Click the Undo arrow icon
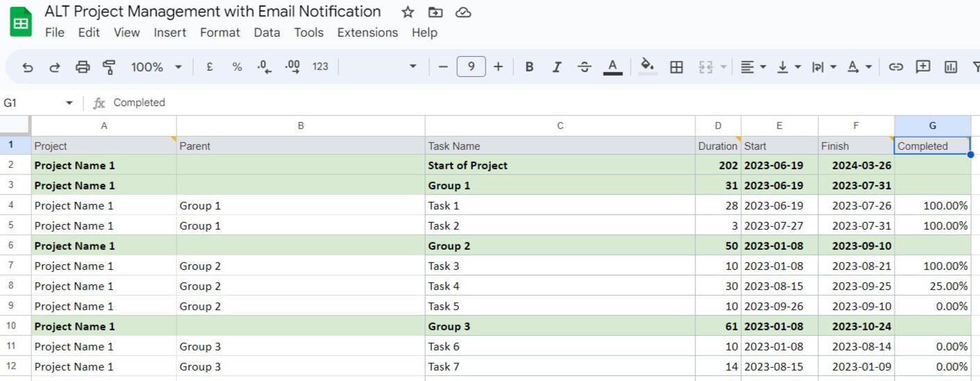Image resolution: width=980 pixels, height=381 pixels. click(x=28, y=67)
